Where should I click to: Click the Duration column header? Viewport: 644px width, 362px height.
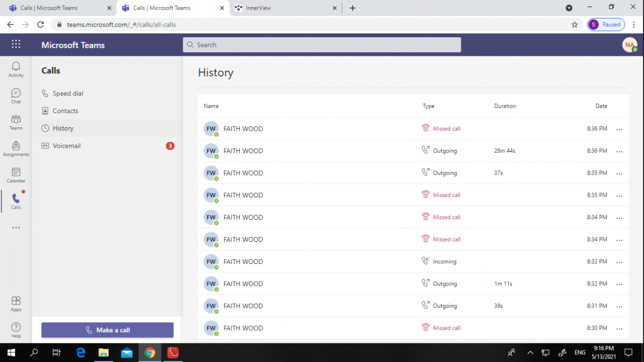tap(505, 106)
